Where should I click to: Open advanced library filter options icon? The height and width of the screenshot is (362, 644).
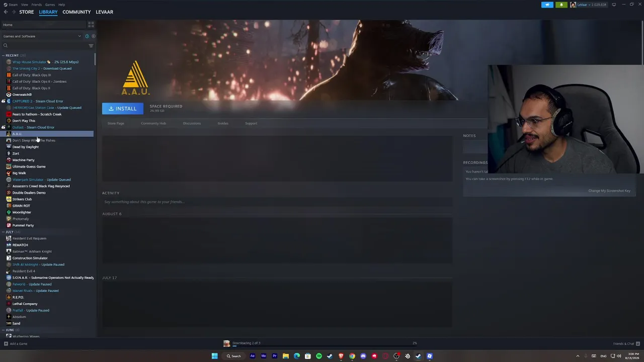(91, 46)
